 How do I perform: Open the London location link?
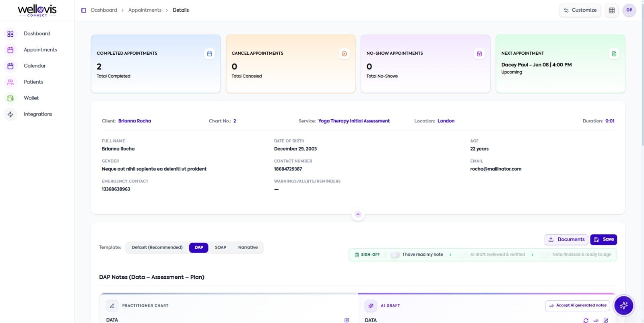446,121
